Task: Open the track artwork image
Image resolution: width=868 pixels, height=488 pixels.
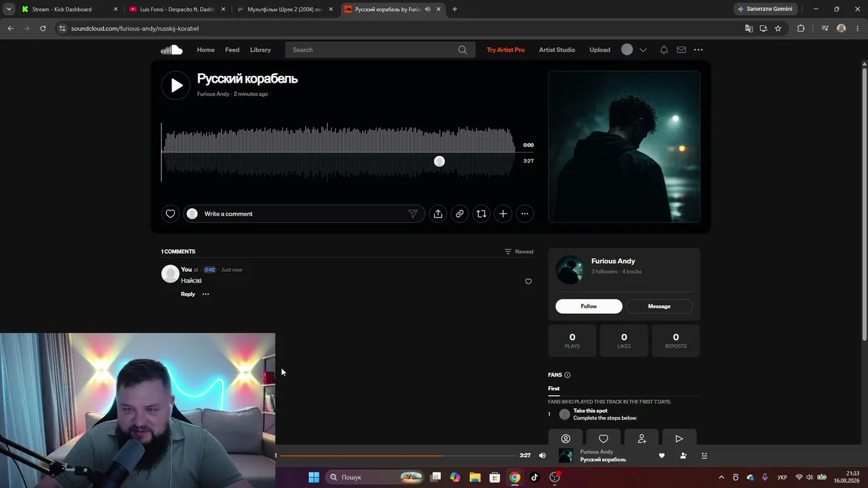Action: pos(624,146)
